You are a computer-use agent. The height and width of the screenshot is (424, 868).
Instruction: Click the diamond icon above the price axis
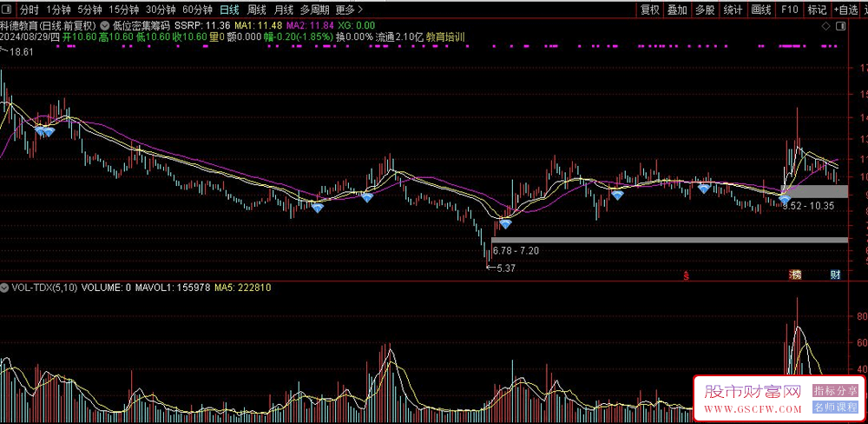[x=825, y=26]
